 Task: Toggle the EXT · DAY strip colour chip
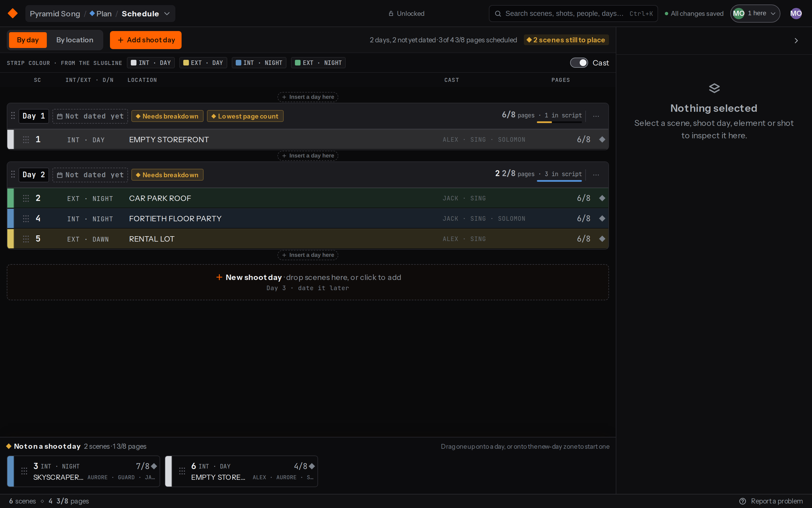(203, 63)
